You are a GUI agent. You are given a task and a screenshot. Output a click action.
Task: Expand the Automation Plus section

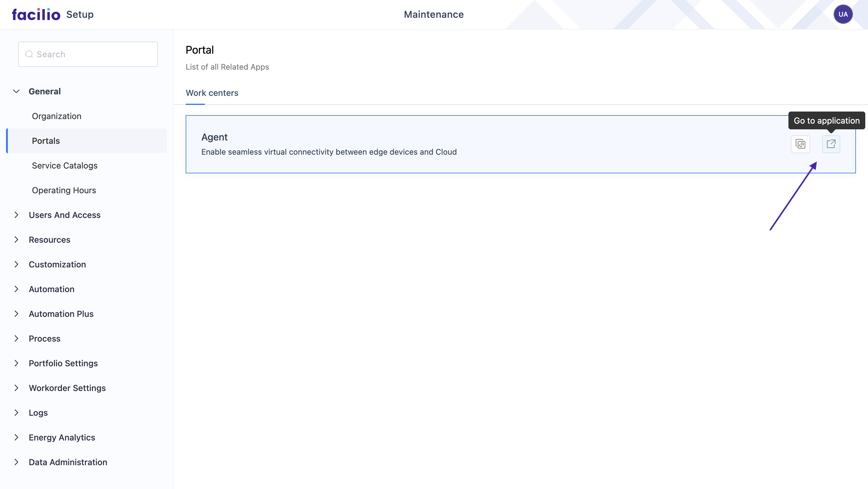[x=16, y=314]
